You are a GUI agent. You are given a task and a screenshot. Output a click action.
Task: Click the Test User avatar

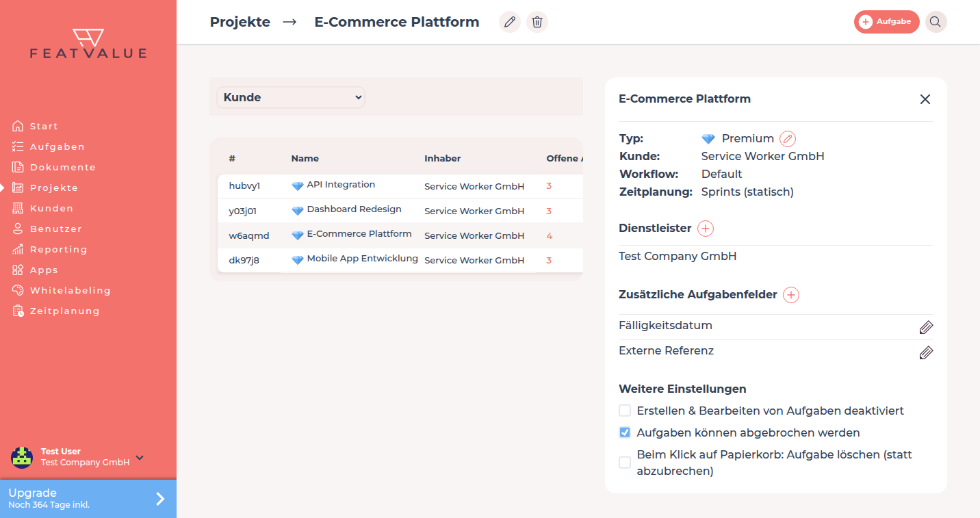[x=22, y=457]
